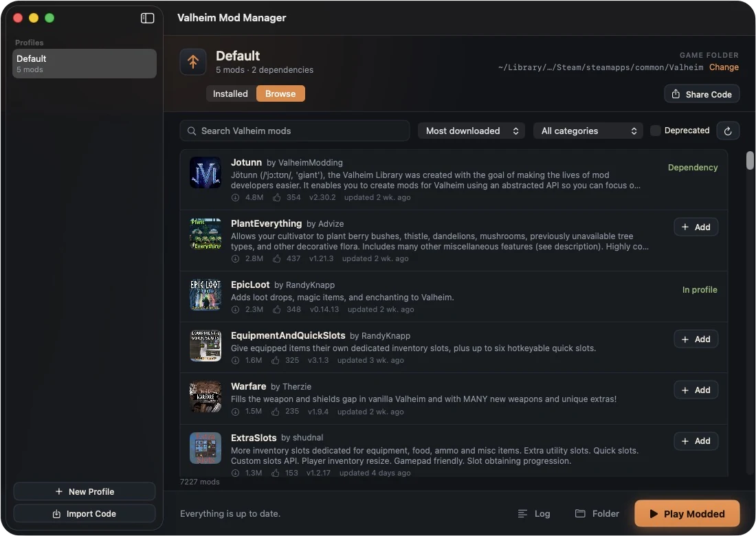Screen dimensions: 756x536
Task: Open the EquipmentAndQuickSlots mod icon
Action: pyautogui.click(x=205, y=346)
